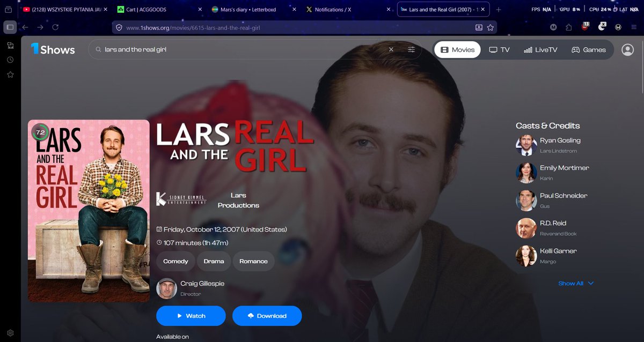
Task: Reload the page with the refresh icon
Action: [55, 27]
